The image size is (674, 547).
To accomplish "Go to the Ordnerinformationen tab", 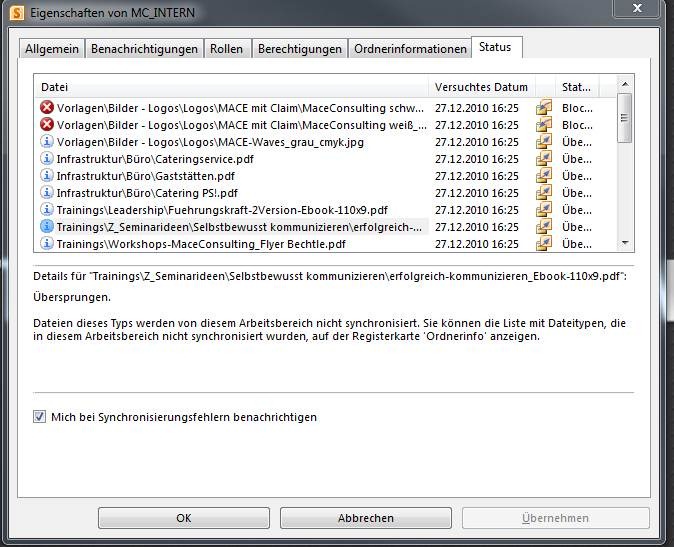I will coord(410,49).
